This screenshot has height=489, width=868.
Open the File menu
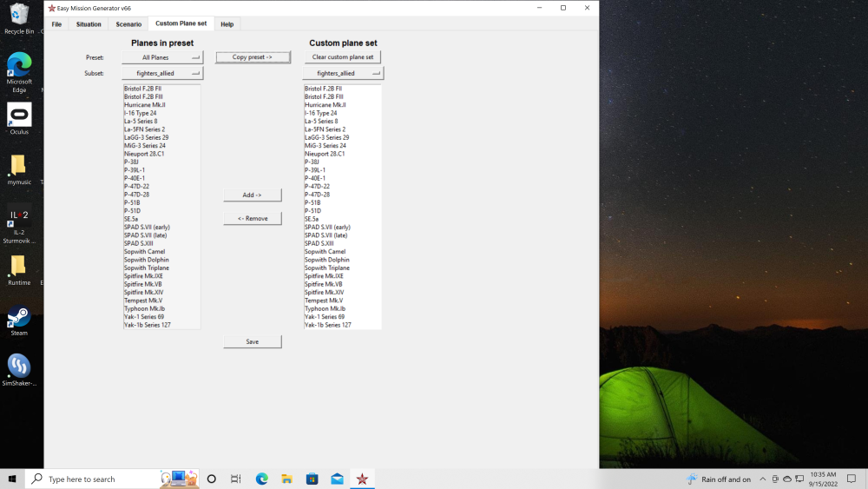click(56, 24)
